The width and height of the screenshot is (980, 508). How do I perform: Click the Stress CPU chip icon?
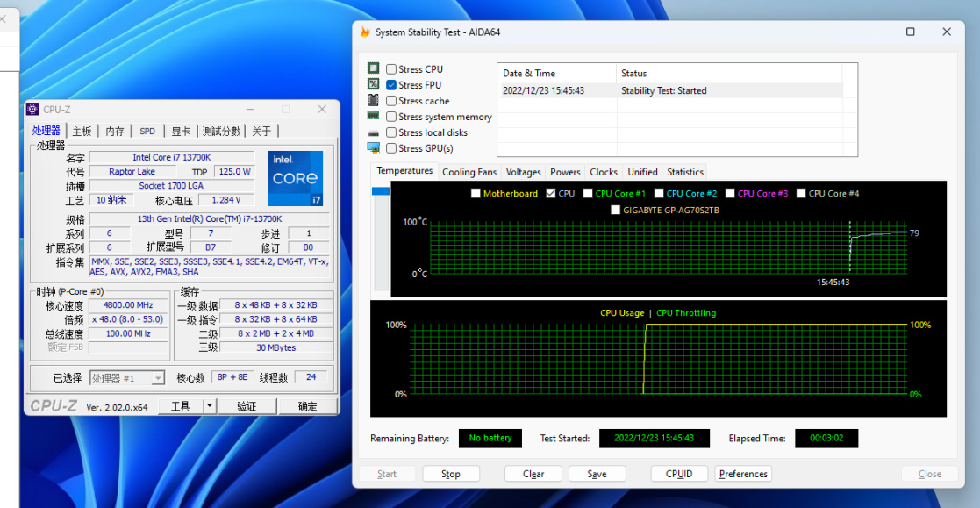373,68
